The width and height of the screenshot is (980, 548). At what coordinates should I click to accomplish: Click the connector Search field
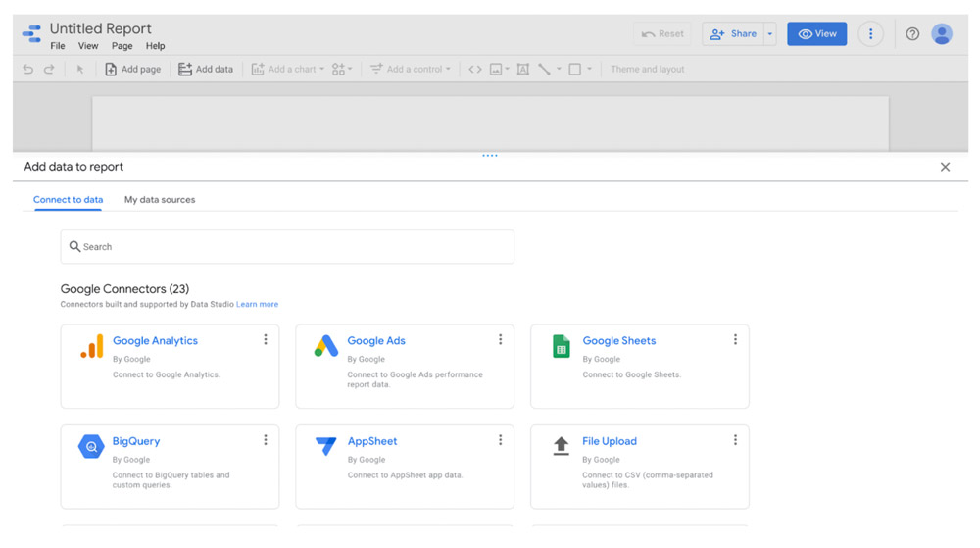(x=287, y=247)
